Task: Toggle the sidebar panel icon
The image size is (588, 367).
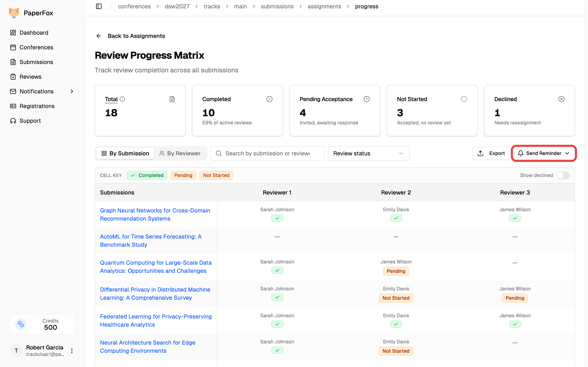Action: [99, 6]
